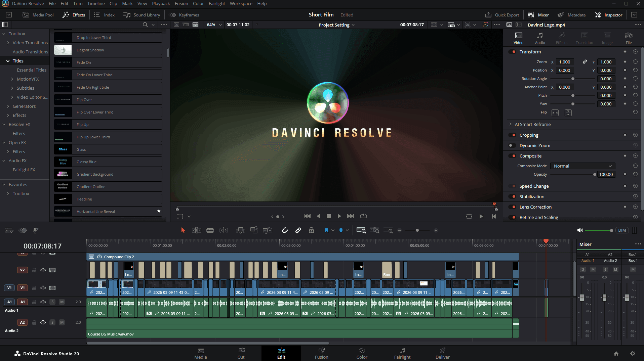This screenshot has height=361, width=644.
Task: Select the arrow Selection Mode tool
Action: (183, 230)
